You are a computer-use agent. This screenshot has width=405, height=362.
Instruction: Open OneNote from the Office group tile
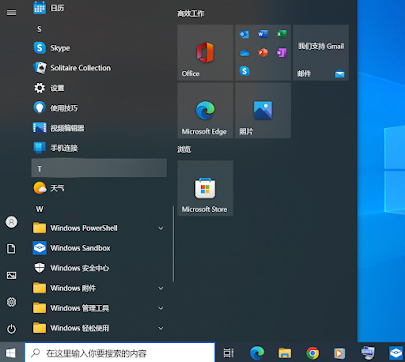tap(282, 53)
